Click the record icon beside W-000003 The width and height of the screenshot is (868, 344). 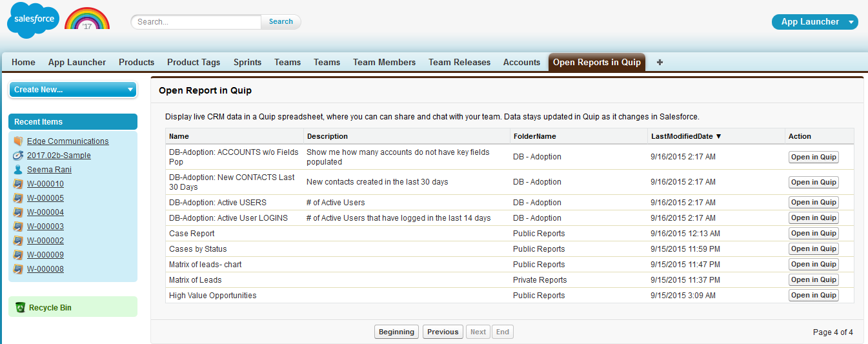(18, 227)
